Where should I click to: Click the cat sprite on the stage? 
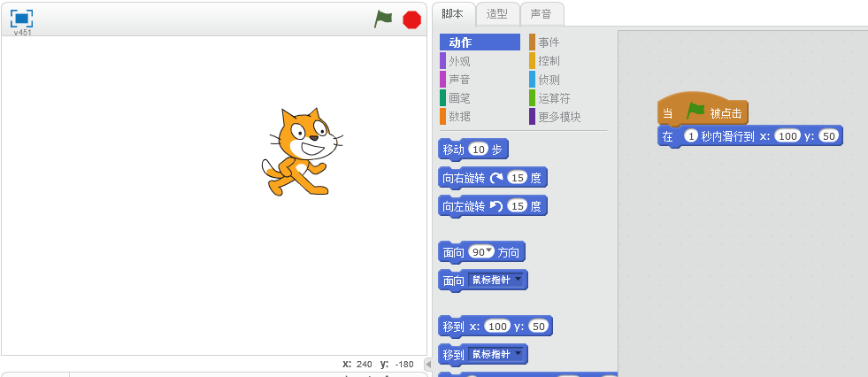coord(302,152)
